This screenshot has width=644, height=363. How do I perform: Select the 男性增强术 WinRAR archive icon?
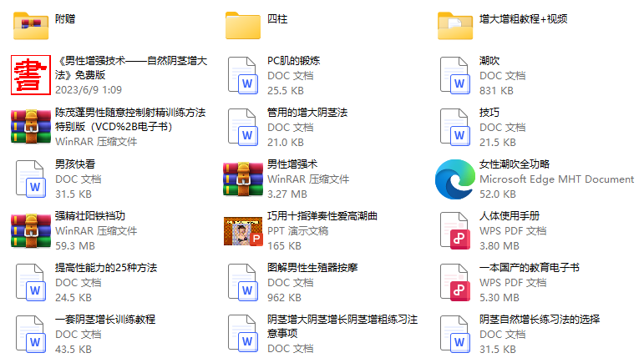pyautogui.click(x=243, y=179)
